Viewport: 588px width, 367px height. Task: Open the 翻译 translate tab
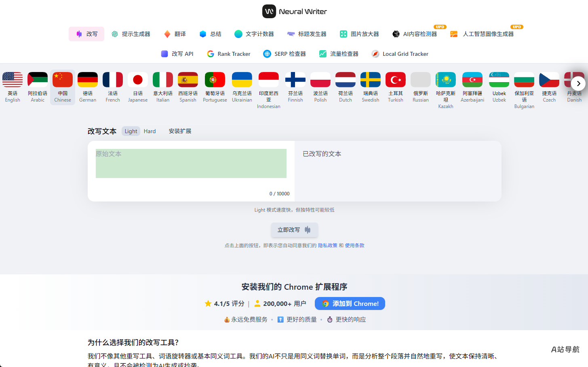tap(175, 34)
